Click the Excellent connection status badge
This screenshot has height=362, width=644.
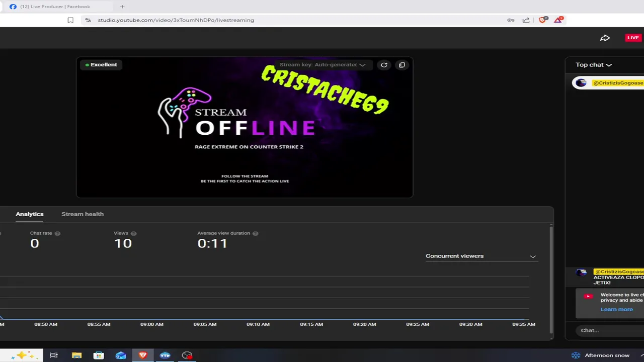[101, 65]
